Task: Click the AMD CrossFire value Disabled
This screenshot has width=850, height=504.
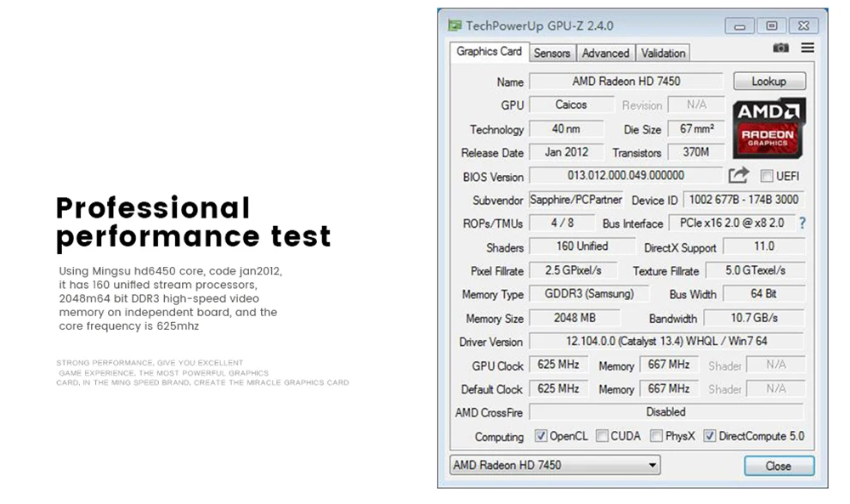Action: point(666,412)
